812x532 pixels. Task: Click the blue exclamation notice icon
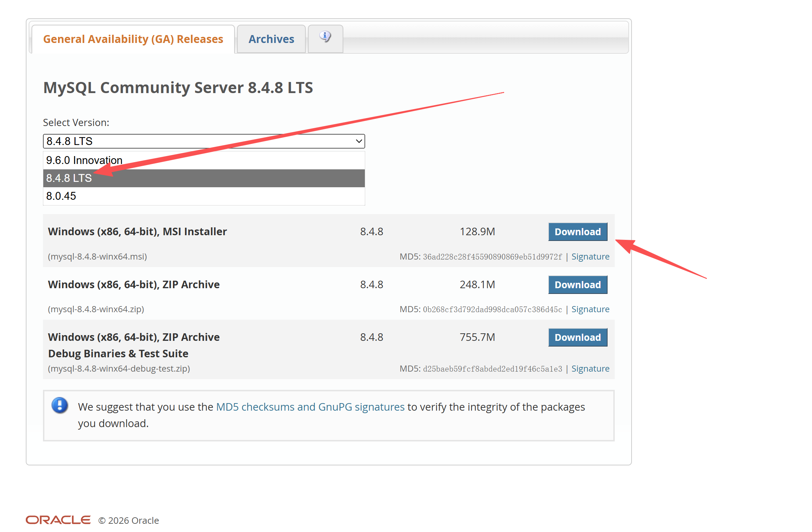60,405
